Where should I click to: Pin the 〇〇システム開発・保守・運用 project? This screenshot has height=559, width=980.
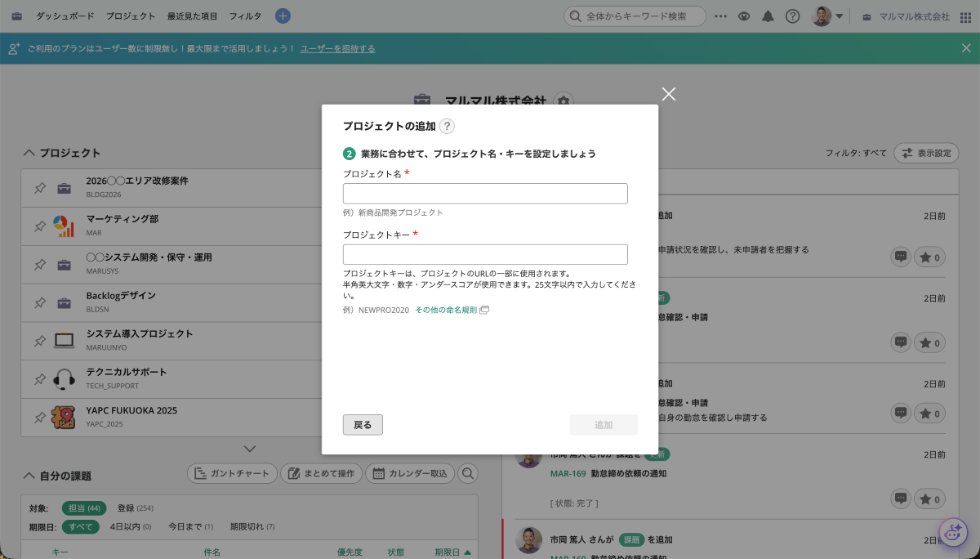(39, 265)
